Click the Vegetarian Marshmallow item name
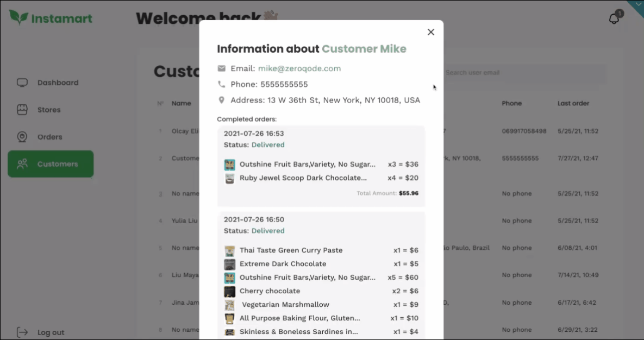Image resolution: width=644 pixels, height=340 pixels. click(x=285, y=304)
